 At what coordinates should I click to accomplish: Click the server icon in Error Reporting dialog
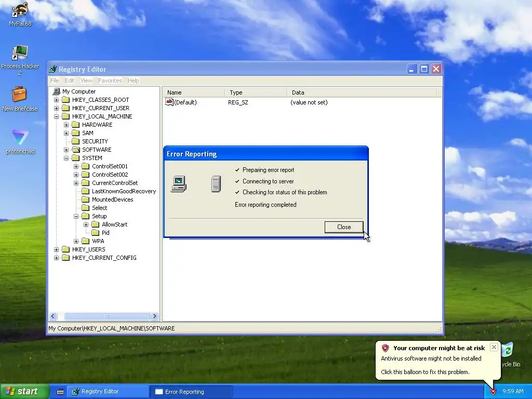[x=216, y=184]
